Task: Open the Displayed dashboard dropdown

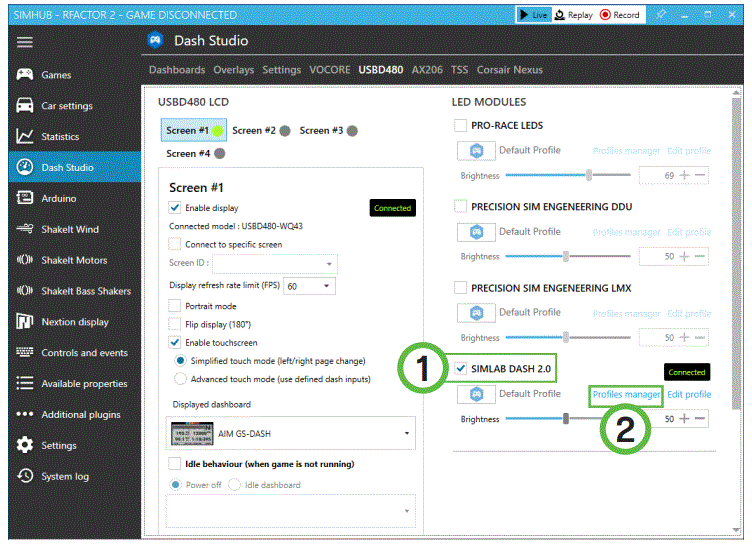Action: 291,433
